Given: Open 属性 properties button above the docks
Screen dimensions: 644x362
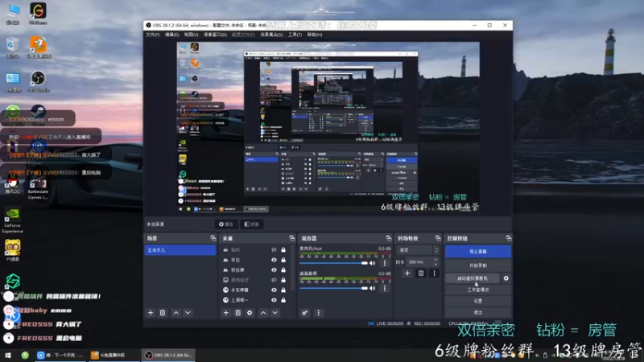Looking at the screenshot, I should point(226,224).
